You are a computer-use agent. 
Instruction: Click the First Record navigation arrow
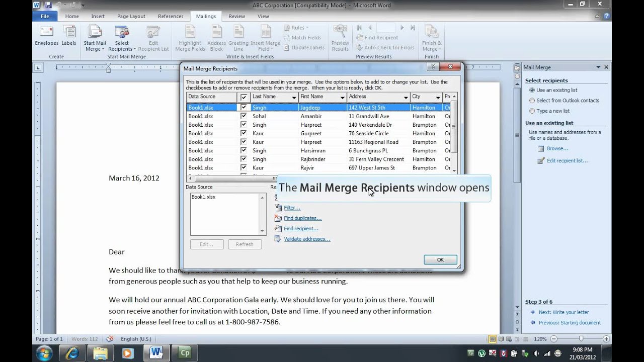pos(359,28)
